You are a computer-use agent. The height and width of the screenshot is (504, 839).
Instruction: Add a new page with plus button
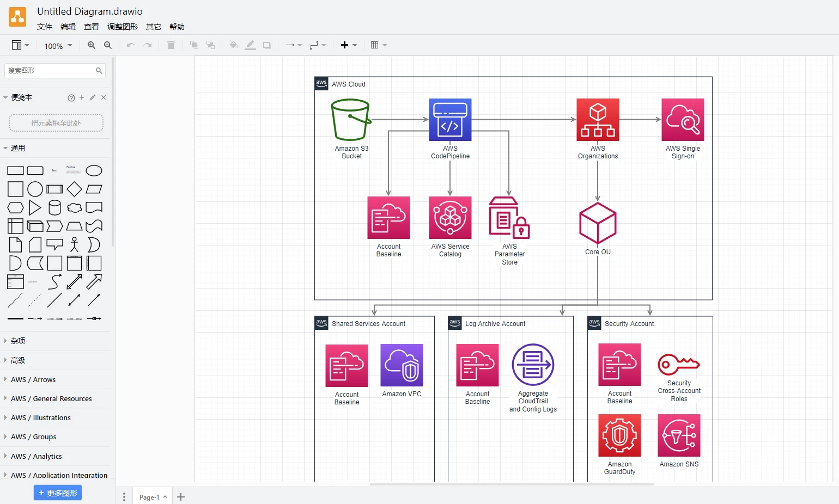coord(181,497)
